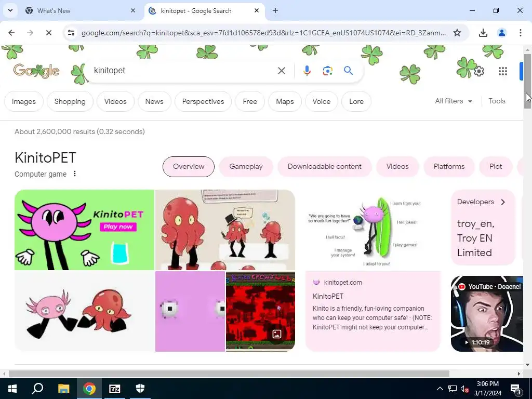The image size is (532, 399).
Task: Select the Voice filter chip
Action: point(321,101)
